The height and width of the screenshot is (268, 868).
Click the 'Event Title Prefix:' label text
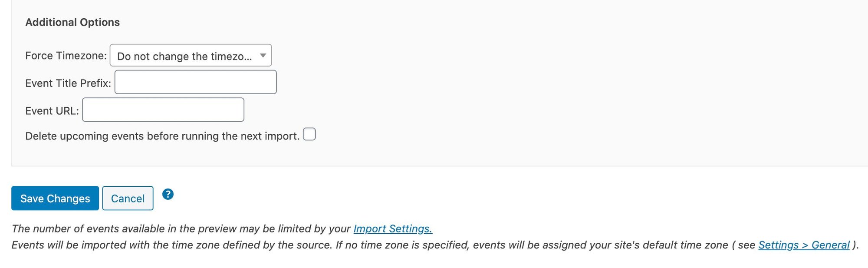point(68,83)
